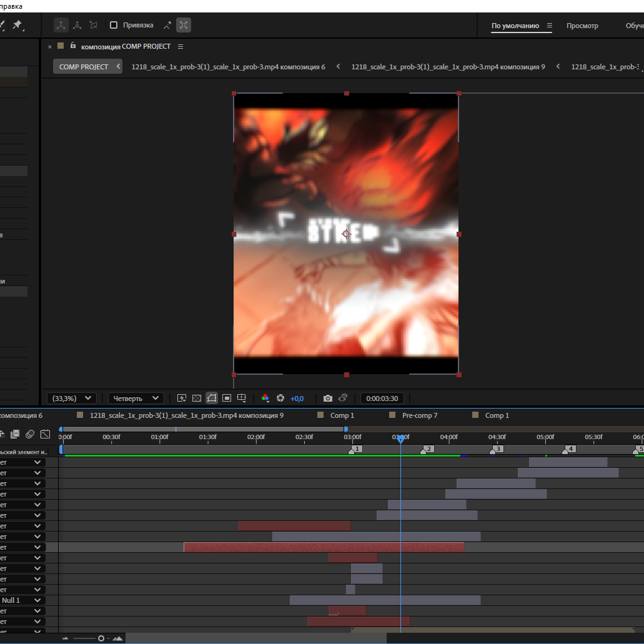Image resolution: width=644 pixels, height=644 pixels.
Task: Select the Puppet Pin tool
Action: tap(17, 25)
